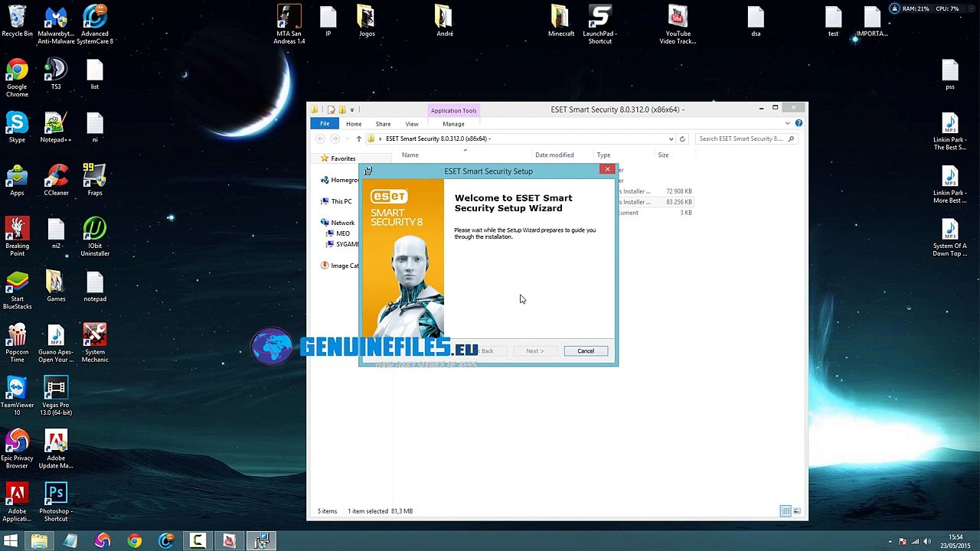Open the Home ribbon tab
This screenshot has width=980, height=551.
click(x=354, y=124)
